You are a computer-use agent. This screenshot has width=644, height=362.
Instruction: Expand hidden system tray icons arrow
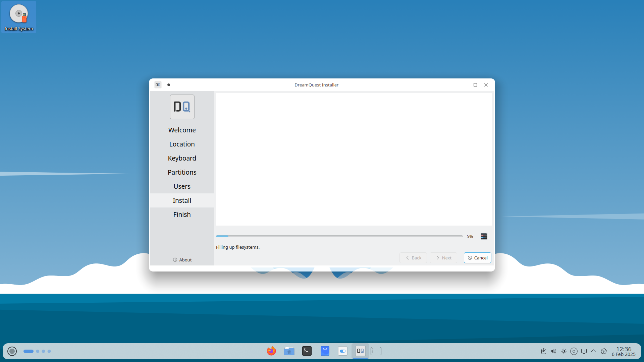pyautogui.click(x=593, y=351)
